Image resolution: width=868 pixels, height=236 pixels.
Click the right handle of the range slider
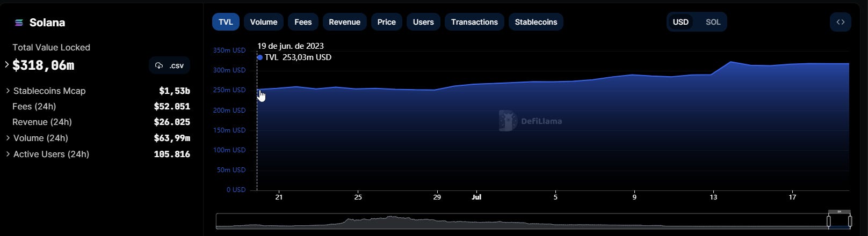(850, 221)
